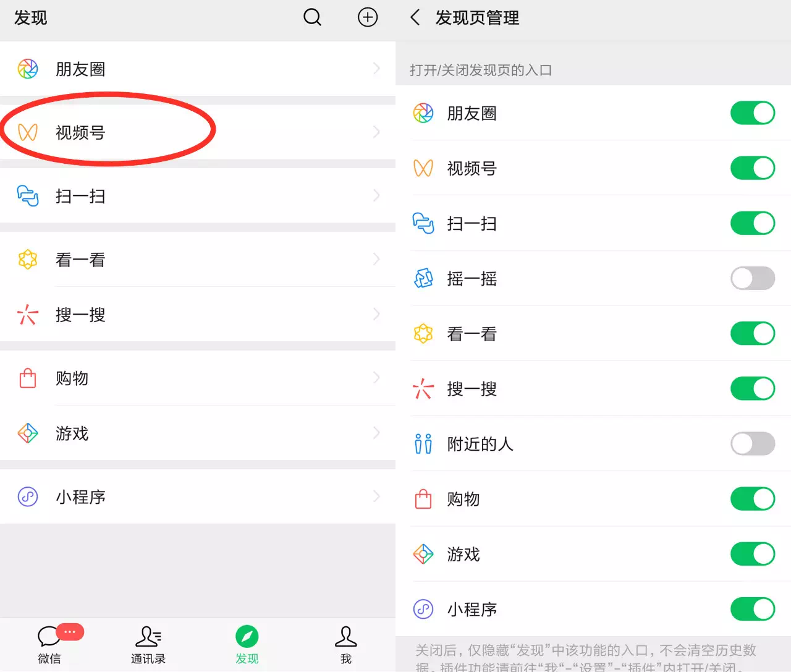Click 小程序 icon in management list

coord(423,609)
